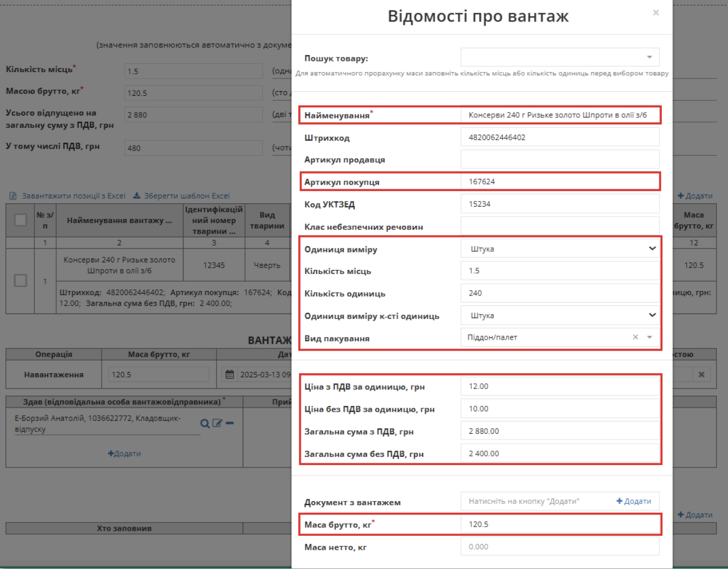Click Додати in Документ з вантажем field
Viewport: 728px width, 569px height.
(x=634, y=501)
